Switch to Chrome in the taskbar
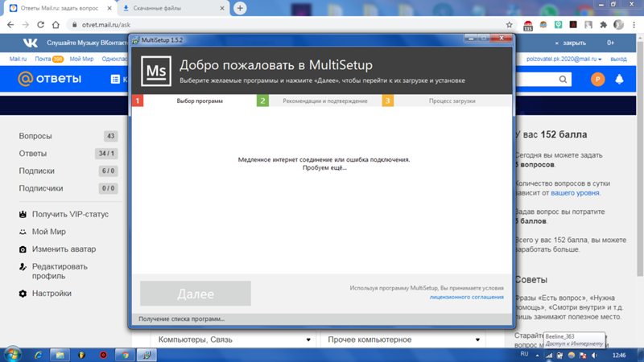This screenshot has height=362, width=644. tap(125, 355)
